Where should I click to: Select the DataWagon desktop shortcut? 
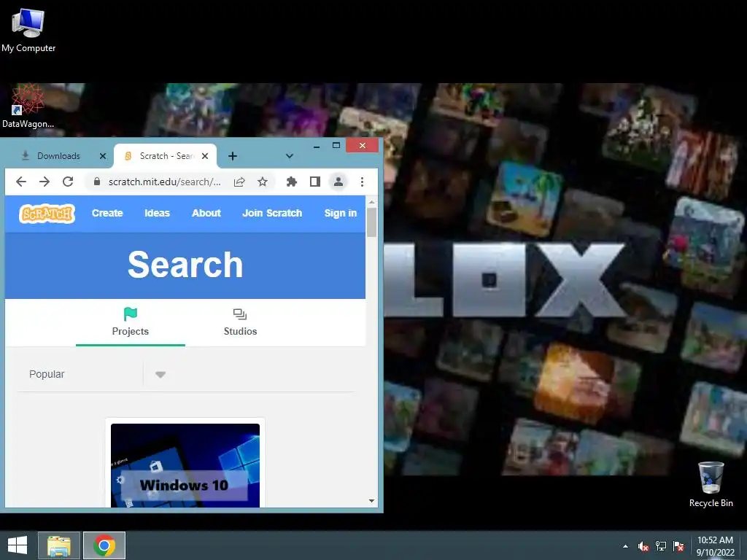tap(28, 106)
